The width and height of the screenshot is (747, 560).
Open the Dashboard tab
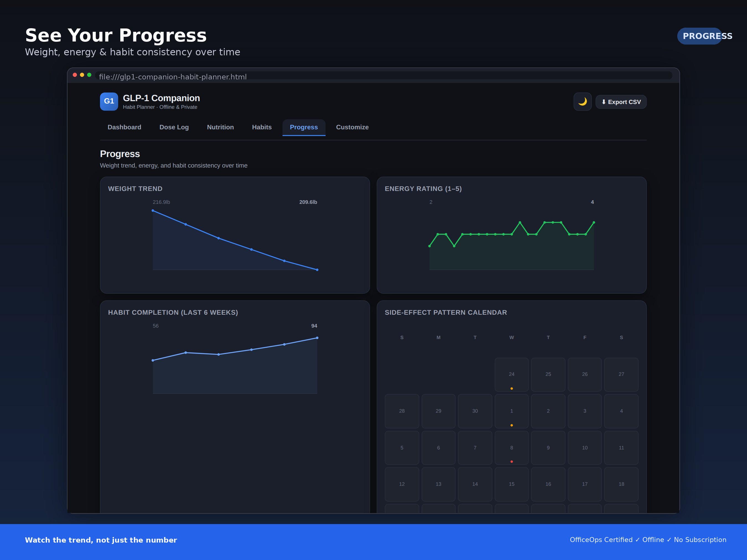(124, 127)
